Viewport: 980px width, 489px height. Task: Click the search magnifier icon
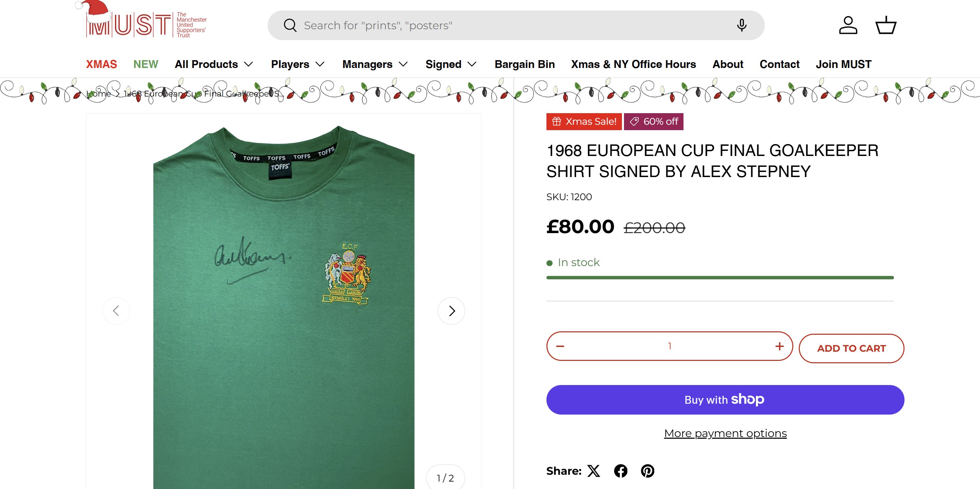[x=290, y=25]
